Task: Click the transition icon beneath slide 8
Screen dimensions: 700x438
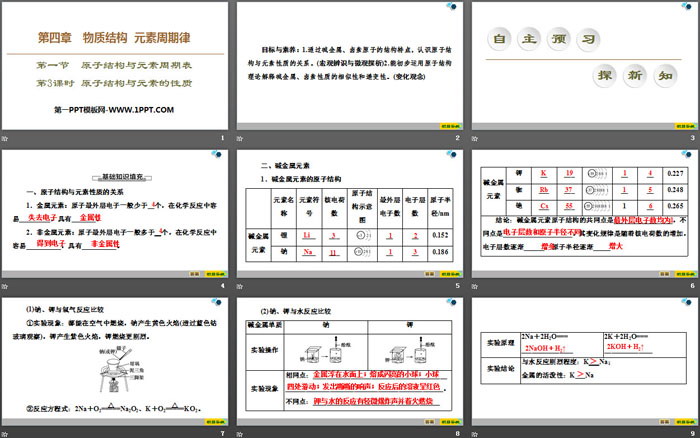Action: click(x=239, y=434)
